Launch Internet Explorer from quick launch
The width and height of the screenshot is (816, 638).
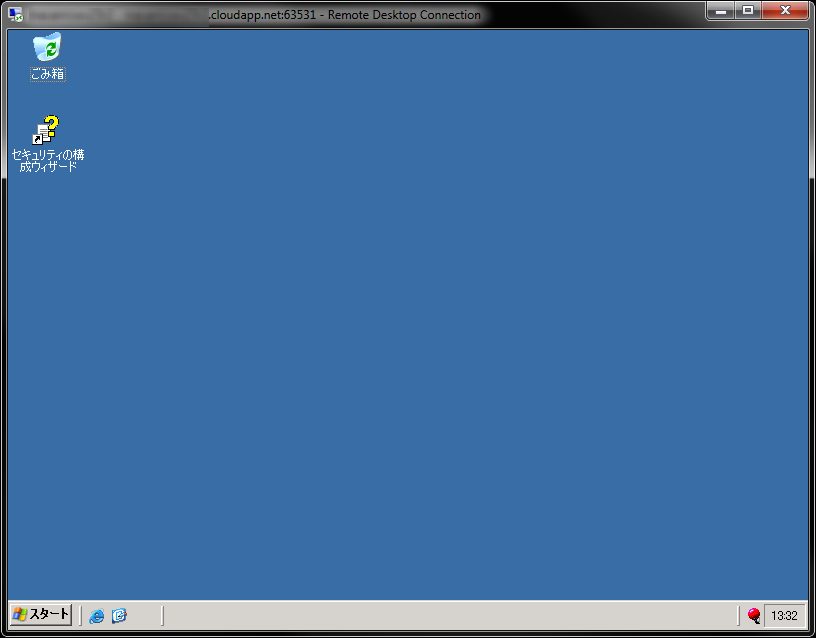click(96, 616)
